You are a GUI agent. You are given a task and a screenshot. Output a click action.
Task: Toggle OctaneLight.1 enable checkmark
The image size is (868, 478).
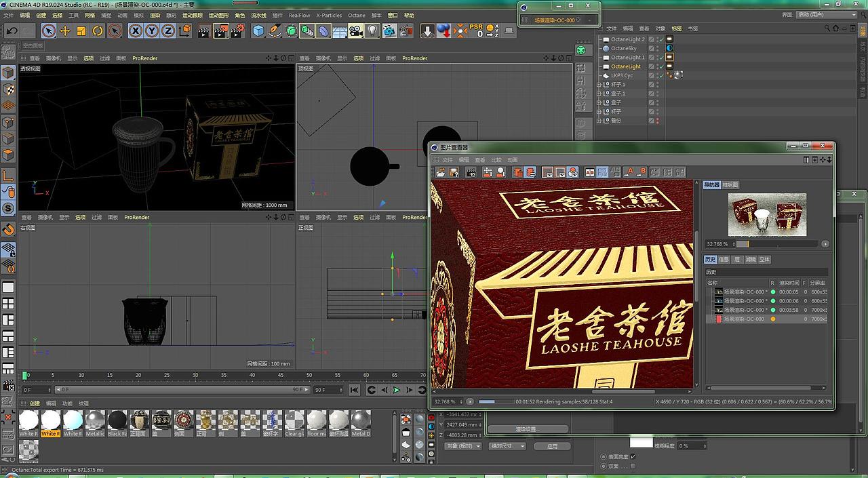[661, 58]
